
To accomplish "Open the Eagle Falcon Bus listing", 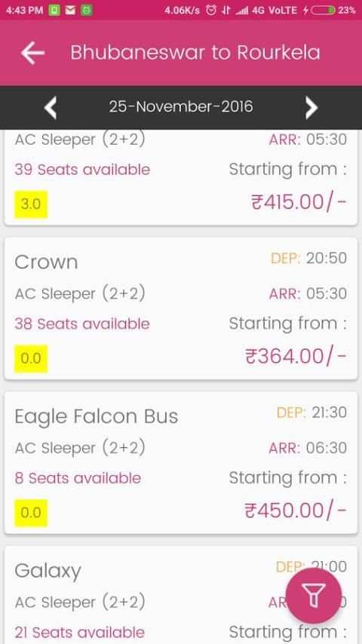I will [181, 463].
